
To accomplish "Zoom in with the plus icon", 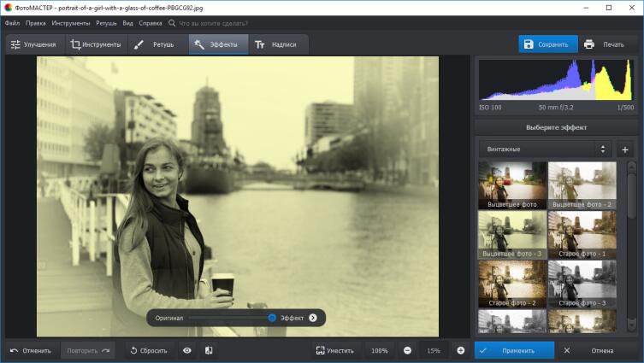I will (x=461, y=350).
